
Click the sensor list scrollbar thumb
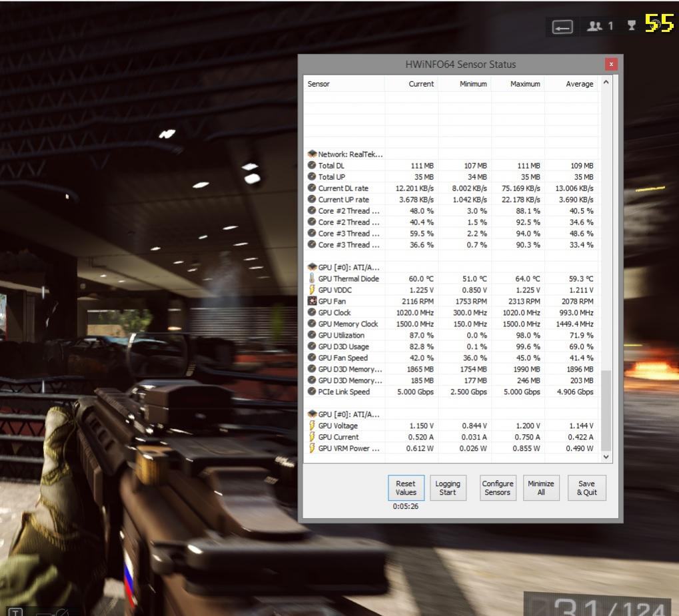click(x=606, y=410)
